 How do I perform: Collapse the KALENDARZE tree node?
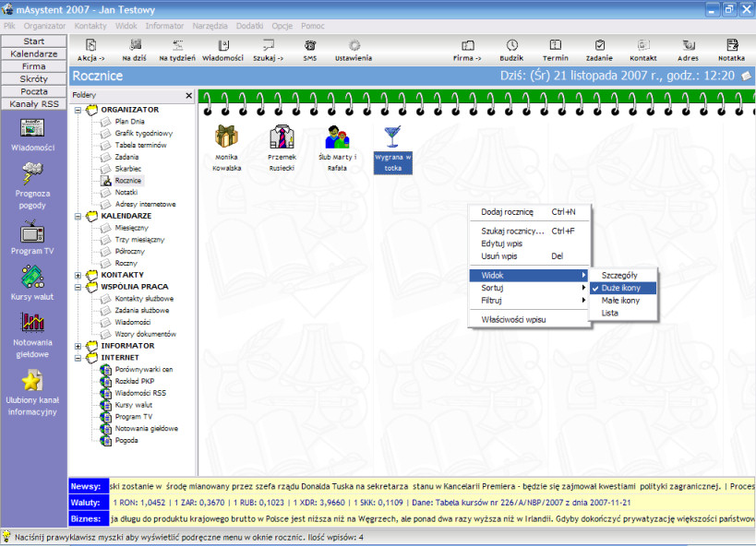click(x=78, y=217)
